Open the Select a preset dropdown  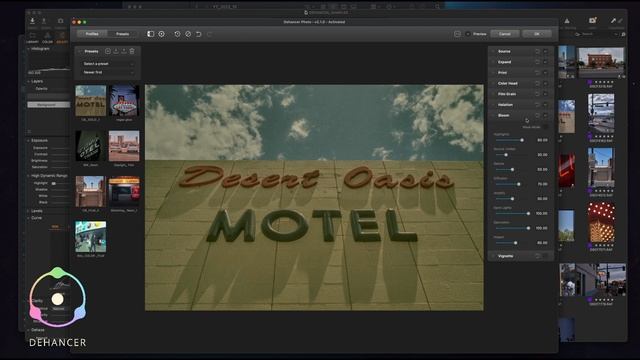pyautogui.click(x=108, y=64)
